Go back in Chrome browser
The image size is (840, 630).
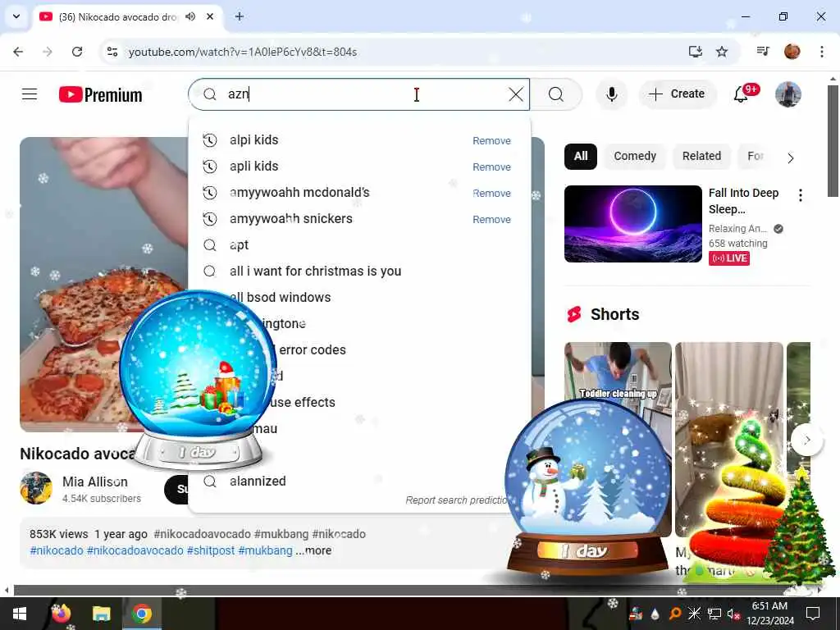[x=18, y=52]
